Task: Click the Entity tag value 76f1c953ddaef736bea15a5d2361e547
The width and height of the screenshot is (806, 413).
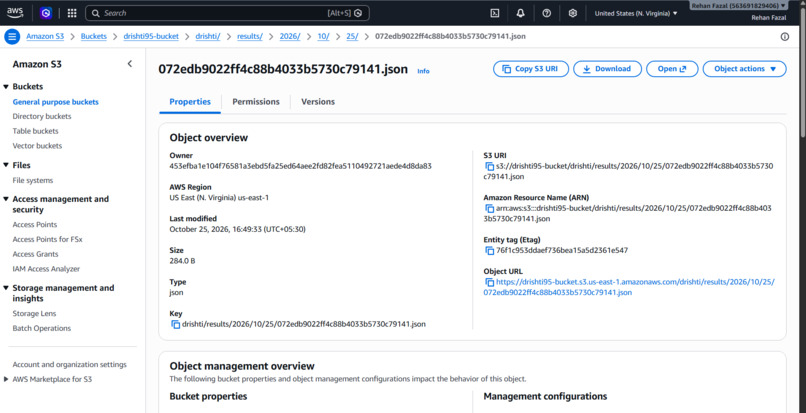Action: (562, 250)
